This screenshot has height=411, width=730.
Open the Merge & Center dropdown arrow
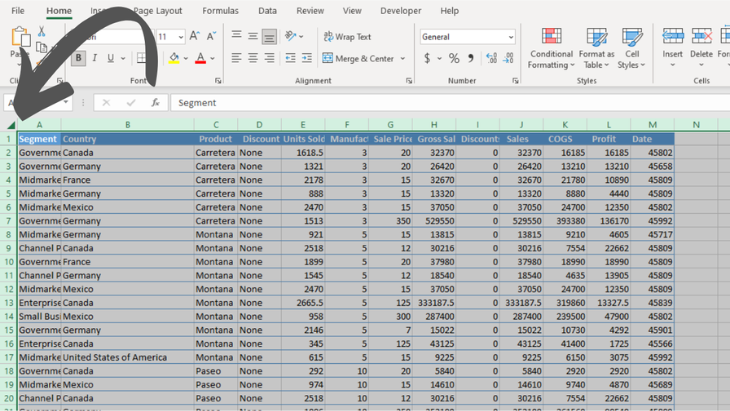tap(403, 59)
